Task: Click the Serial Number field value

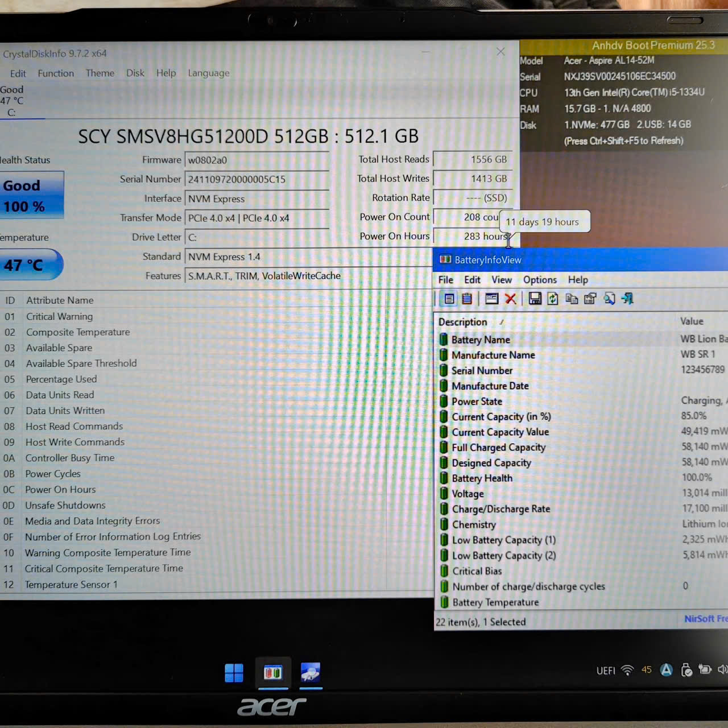Action: [x=257, y=180]
